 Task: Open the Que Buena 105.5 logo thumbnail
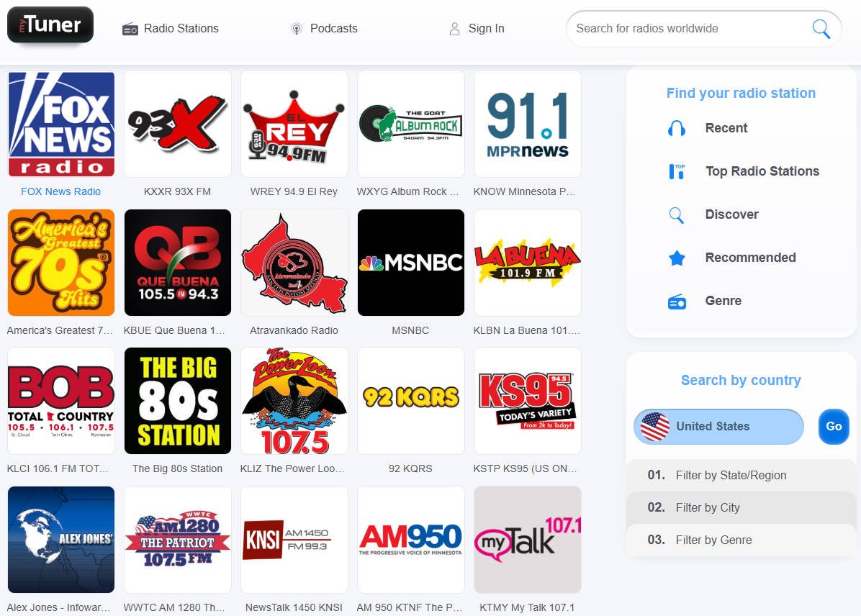[178, 263]
